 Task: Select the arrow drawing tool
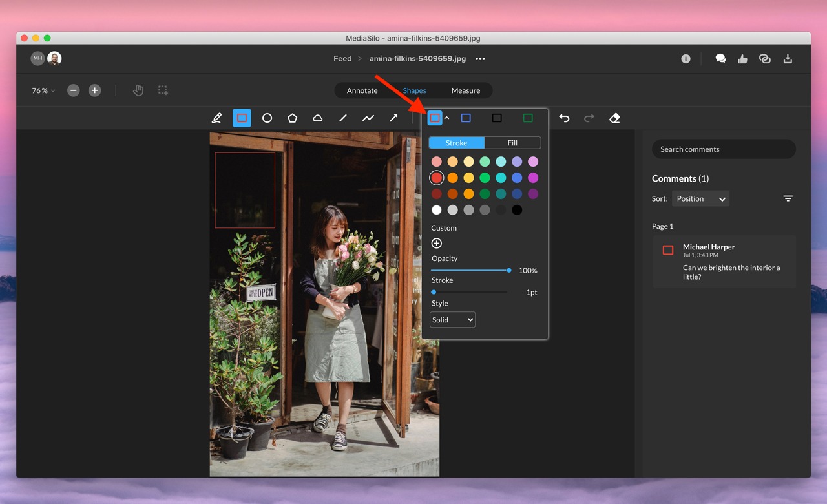pyautogui.click(x=393, y=118)
